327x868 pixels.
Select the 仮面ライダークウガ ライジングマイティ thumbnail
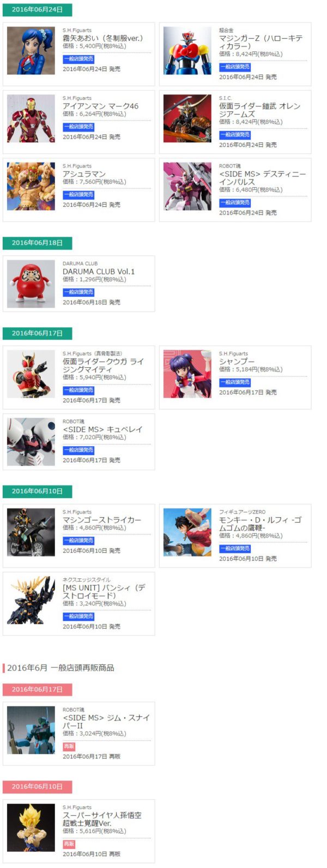point(31,374)
